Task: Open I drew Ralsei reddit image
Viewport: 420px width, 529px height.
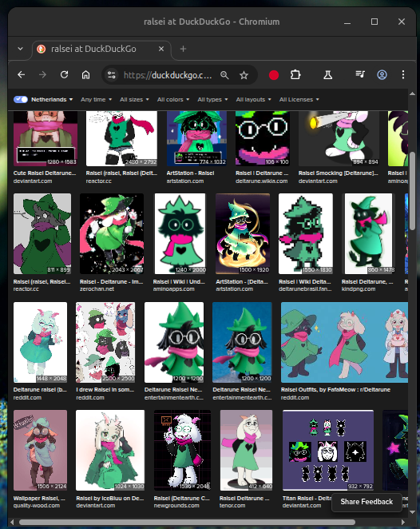Action: click(x=105, y=343)
